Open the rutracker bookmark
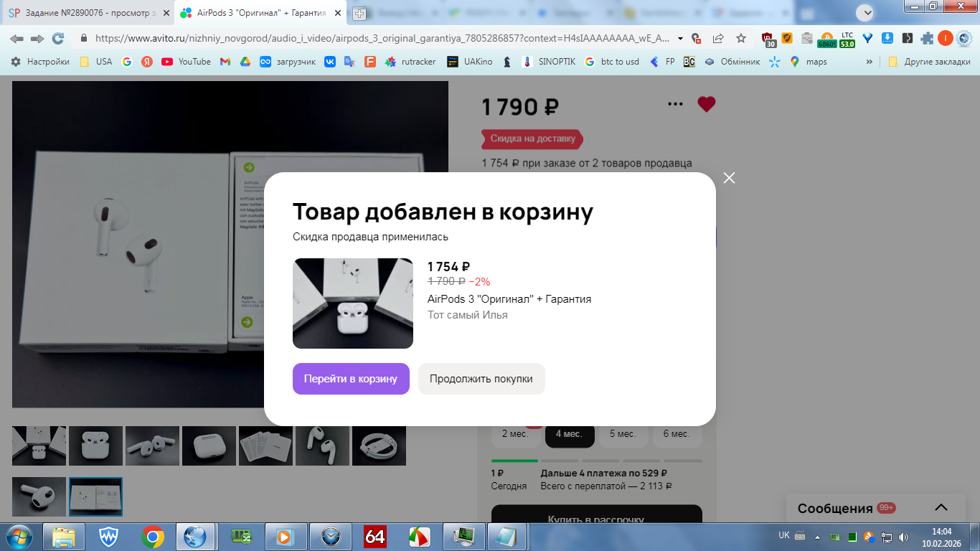 (410, 62)
